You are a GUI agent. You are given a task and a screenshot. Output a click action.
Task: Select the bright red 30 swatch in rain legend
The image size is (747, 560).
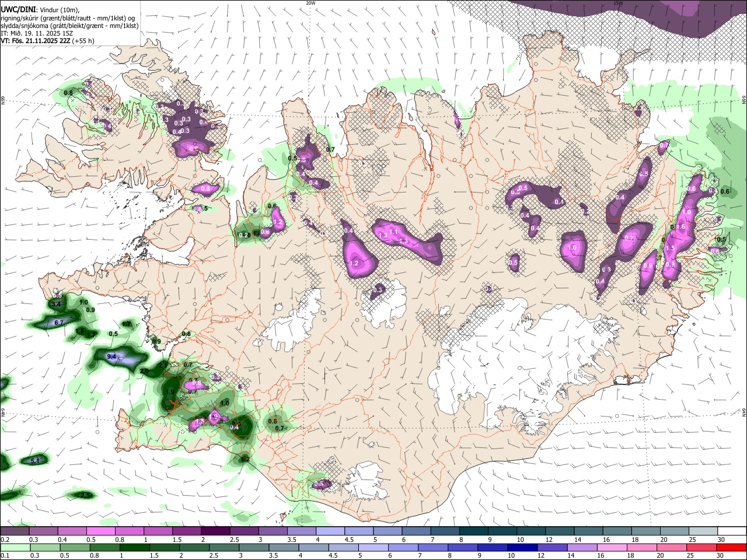tap(731, 548)
